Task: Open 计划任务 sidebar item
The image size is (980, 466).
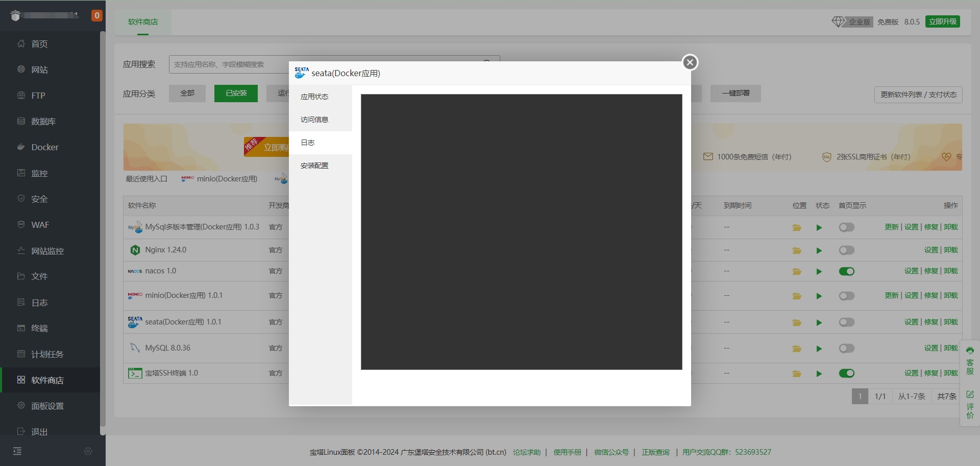Action: 50,354
